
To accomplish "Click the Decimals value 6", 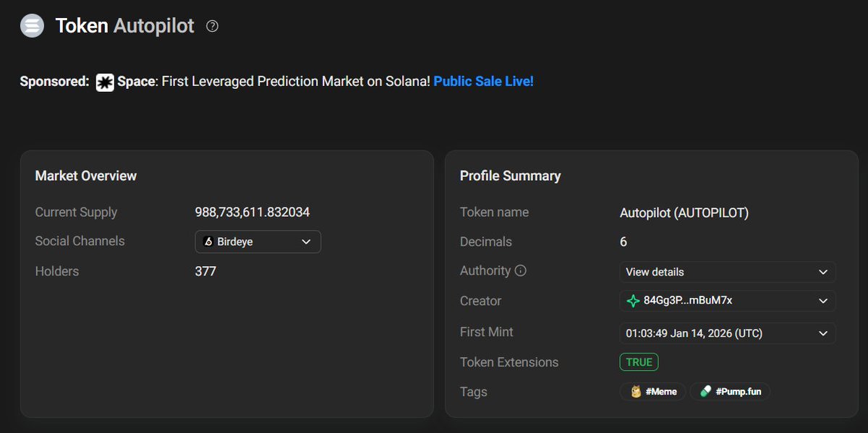I will pyautogui.click(x=624, y=242).
